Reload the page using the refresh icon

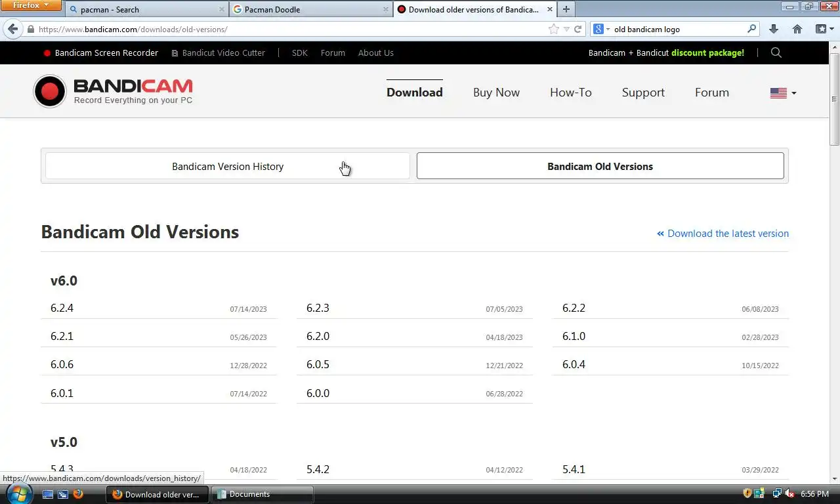(578, 29)
